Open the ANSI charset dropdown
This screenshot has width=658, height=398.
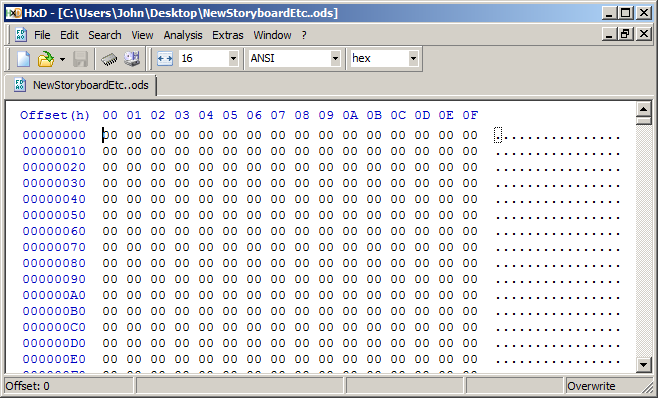[335, 58]
